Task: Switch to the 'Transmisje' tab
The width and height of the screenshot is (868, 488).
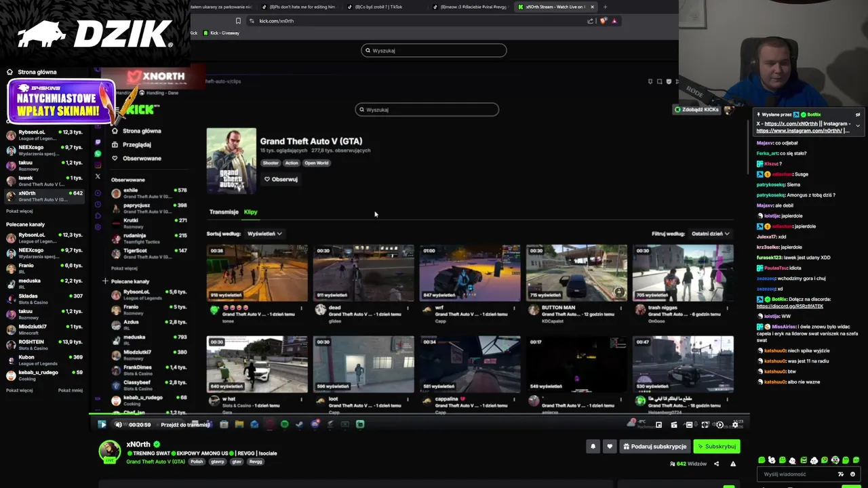Action: 224,212
